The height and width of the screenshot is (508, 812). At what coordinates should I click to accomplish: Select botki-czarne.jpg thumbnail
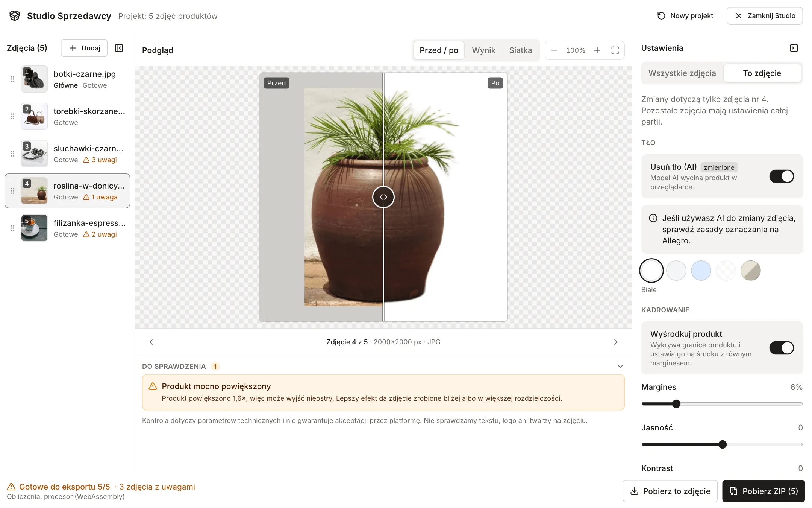[x=34, y=79]
